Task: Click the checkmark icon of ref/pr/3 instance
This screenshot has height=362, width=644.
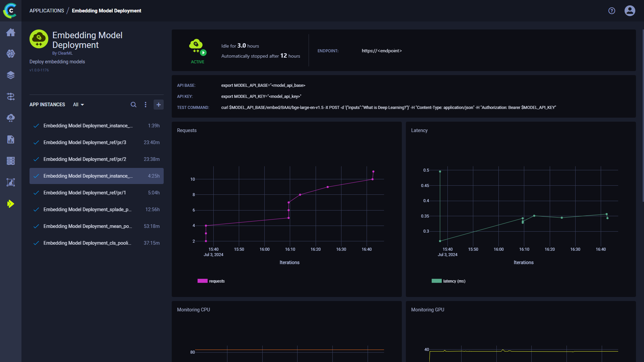Action: [x=36, y=142]
